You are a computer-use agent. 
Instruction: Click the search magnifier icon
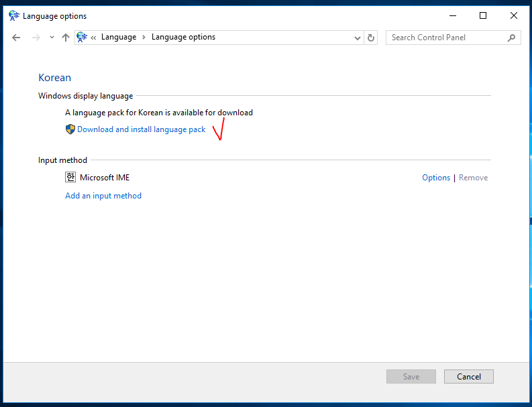coord(511,38)
